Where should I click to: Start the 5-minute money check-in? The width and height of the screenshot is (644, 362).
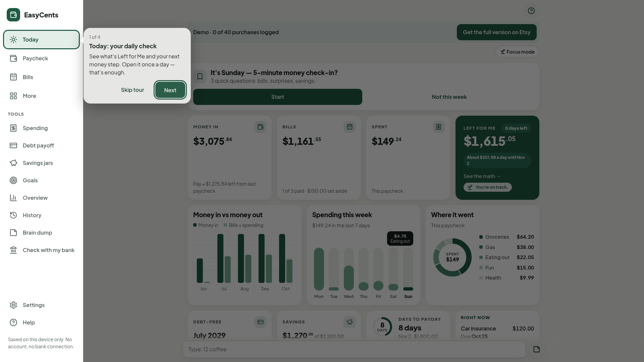[x=278, y=97]
